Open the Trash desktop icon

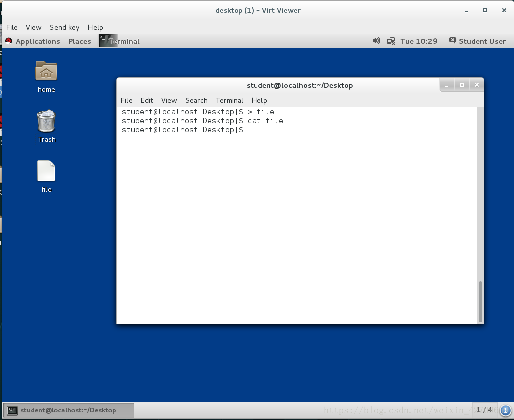pyautogui.click(x=46, y=121)
